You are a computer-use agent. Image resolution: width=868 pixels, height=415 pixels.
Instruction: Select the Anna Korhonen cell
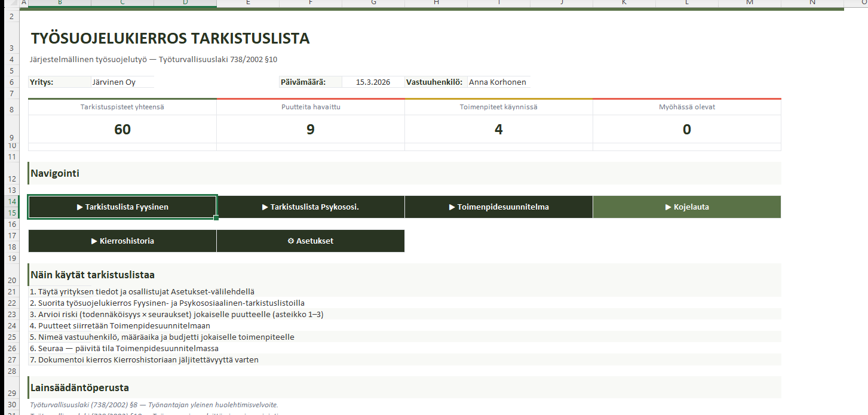pyautogui.click(x=499, y=82)
